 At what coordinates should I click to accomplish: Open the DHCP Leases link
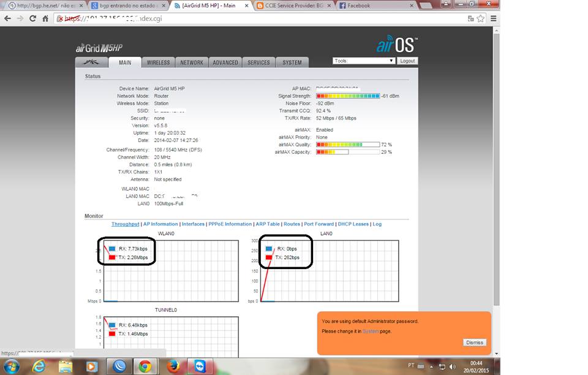pyautogui.click(x=353, y=224)
